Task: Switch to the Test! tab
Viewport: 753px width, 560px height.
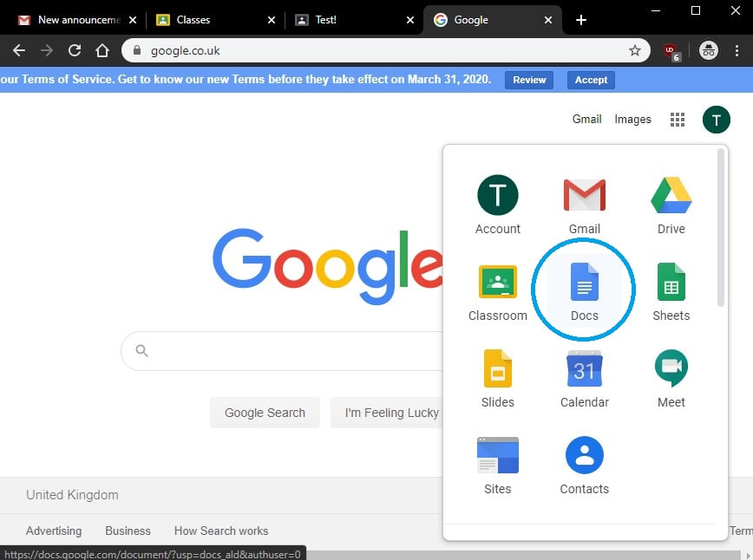Action: point(340,17)
